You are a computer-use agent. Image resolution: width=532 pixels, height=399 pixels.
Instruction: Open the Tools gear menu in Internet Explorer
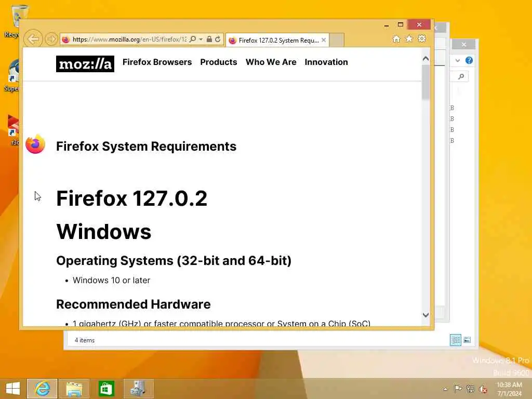[422, 38]
